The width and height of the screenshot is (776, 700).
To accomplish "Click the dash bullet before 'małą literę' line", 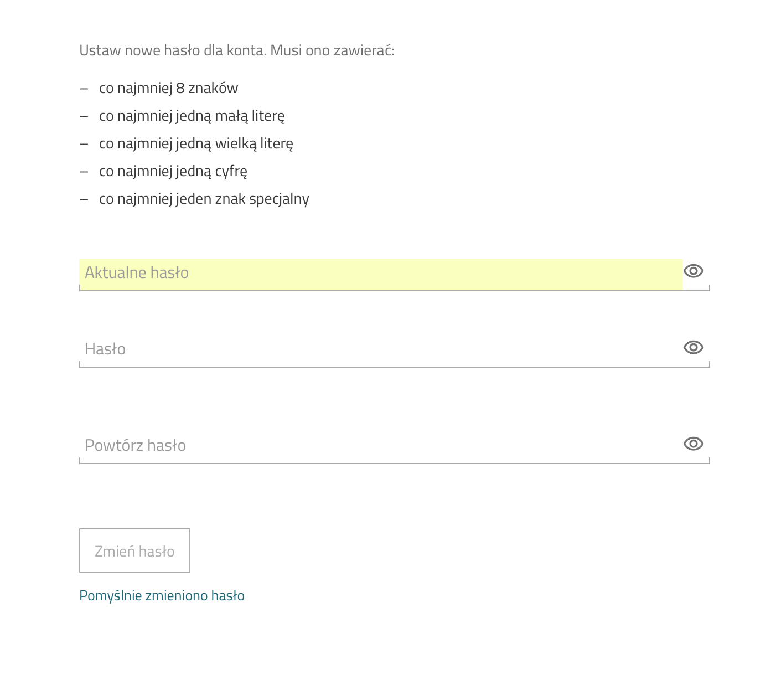I will [x=84, y=116].
